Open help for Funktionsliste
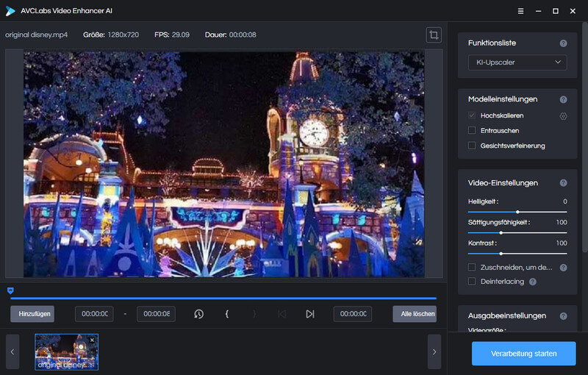Image resolution: width=588 pixels, height=375 pixels. coord(563,43)
